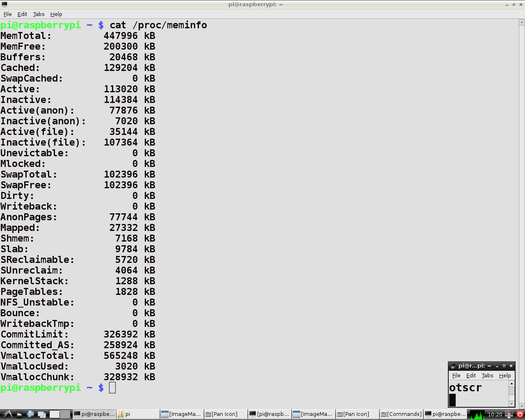
Task: Launch the file manager from the panel
Action: 19,414
